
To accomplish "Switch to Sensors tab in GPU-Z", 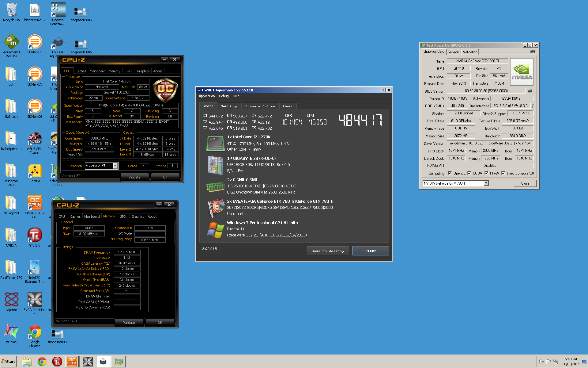I will pos(454,52).
